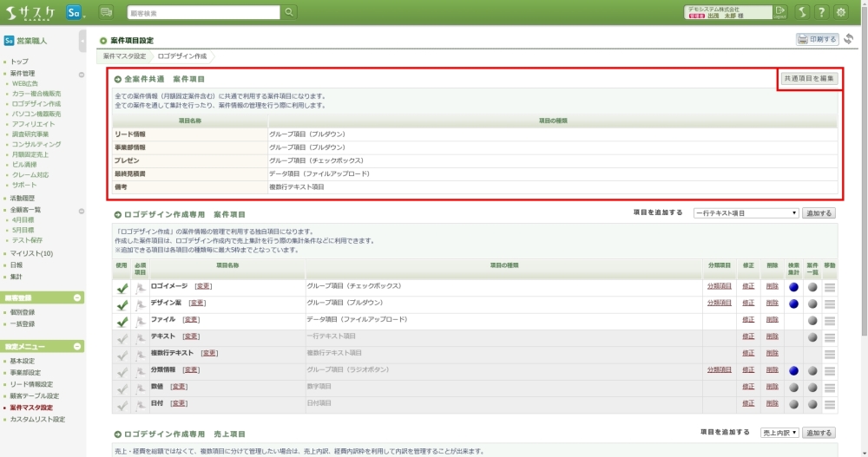Click the drag handle for ロゴイメージ row
Screen dimensions: 868x457
830,287
